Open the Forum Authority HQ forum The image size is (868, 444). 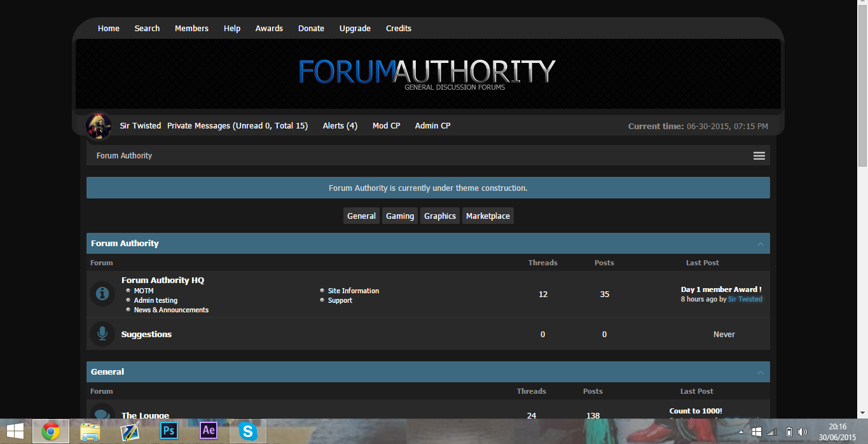click(x=163, y=280)
